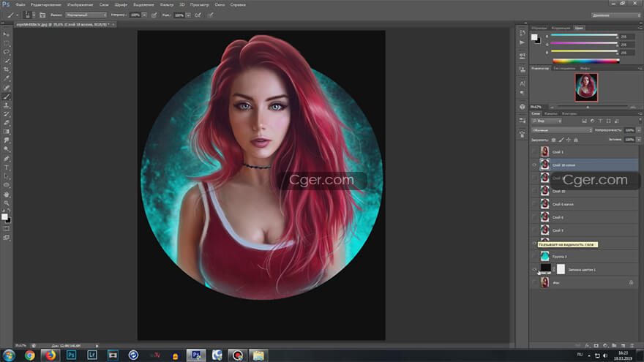
Task: Click the document tab title
Action: [62, 25]
